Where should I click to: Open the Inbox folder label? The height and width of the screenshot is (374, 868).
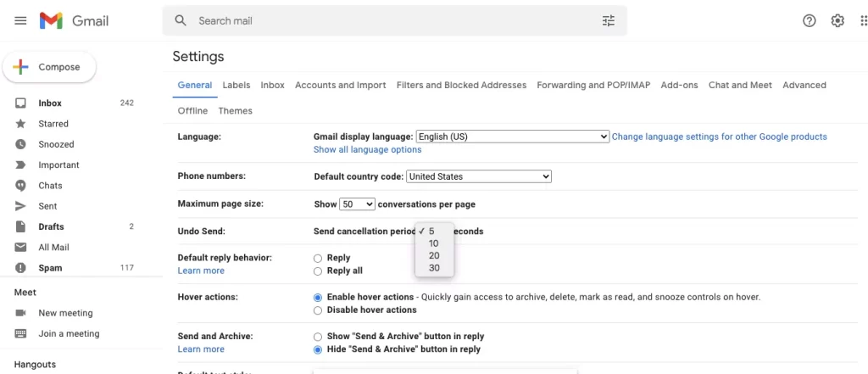[x=50, y=103]
